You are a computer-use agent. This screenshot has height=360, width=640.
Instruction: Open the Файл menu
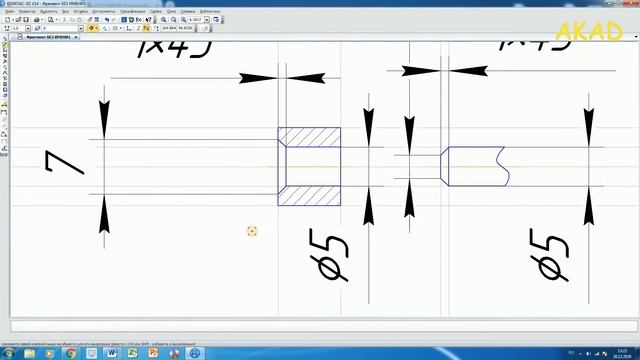click(10, 11)
